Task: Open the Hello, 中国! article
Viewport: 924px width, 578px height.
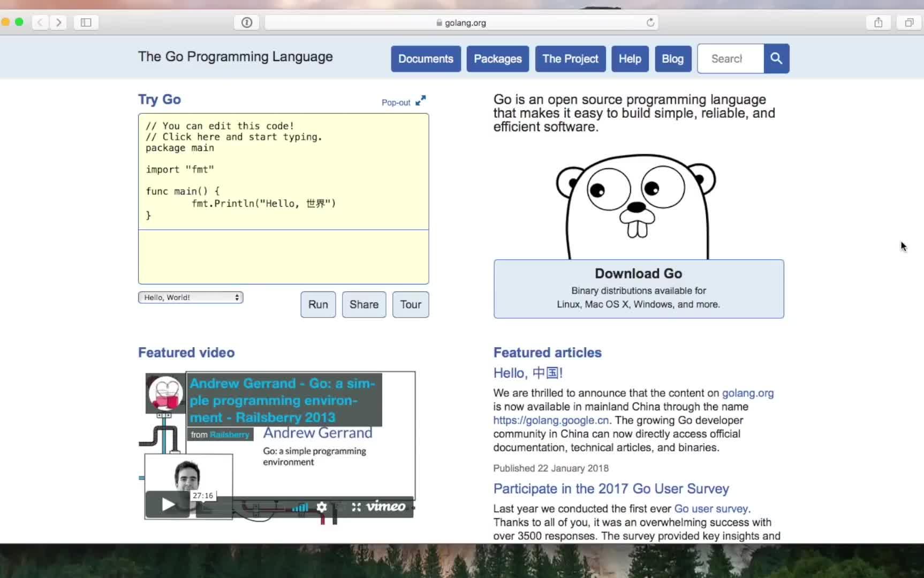Action: pyautogui.click(x=528, y=373)
